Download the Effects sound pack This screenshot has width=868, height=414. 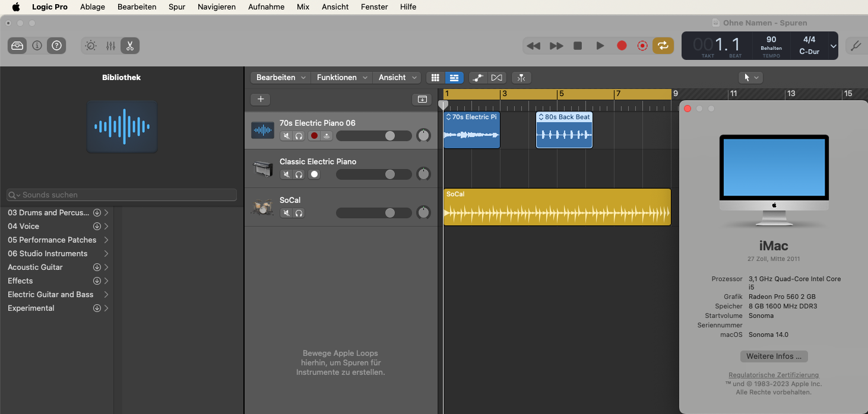[x=97, y=281]
